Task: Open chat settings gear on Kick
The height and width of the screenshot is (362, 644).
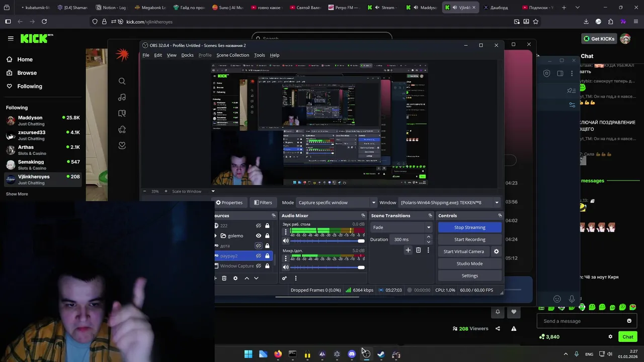Action: (610, 337)
